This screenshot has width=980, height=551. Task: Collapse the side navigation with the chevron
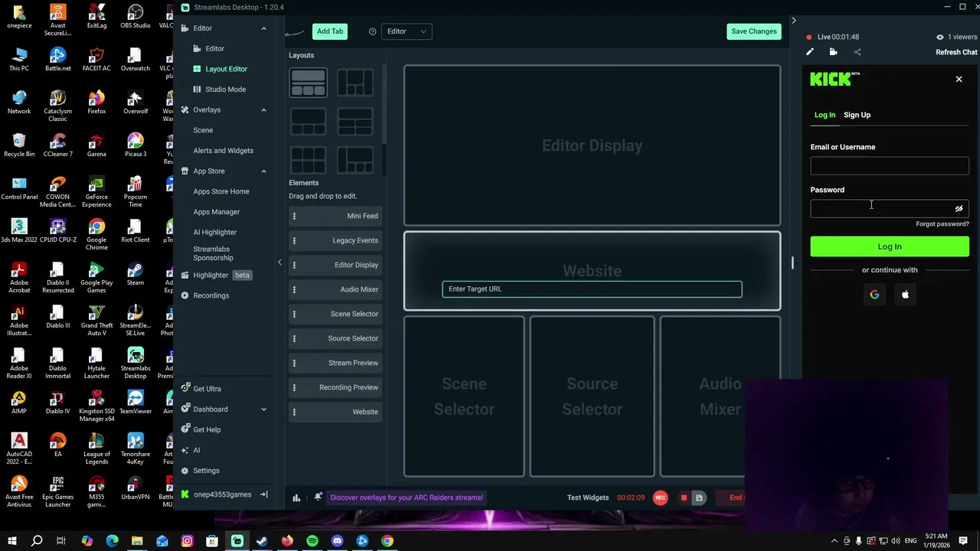pos(279,262)
